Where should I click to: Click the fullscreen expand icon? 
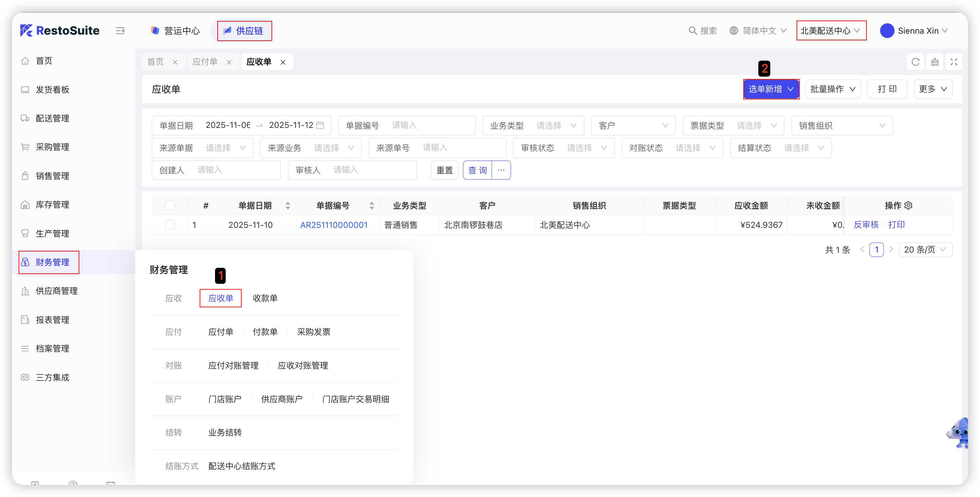(x=953, y=62)
